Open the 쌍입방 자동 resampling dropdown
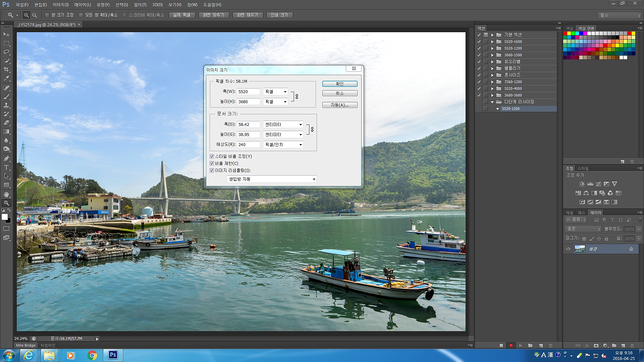This screenshot has width=644, height=362. point(272,179)
